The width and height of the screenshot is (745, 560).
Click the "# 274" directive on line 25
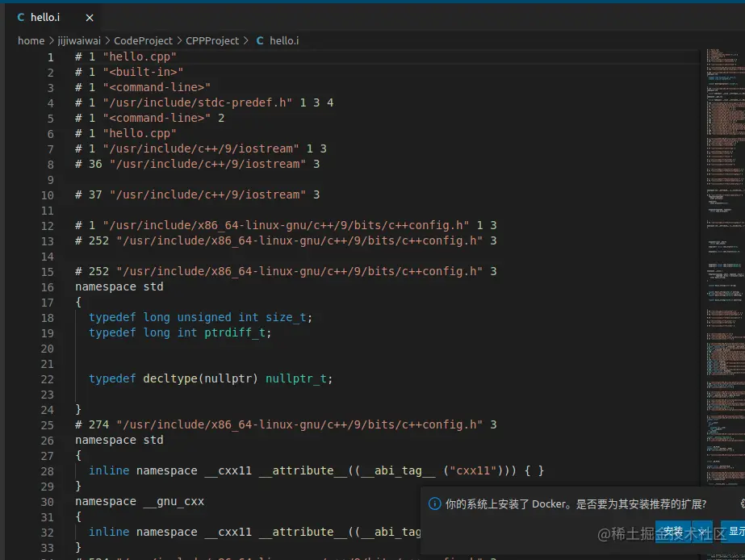pos(286,424)
